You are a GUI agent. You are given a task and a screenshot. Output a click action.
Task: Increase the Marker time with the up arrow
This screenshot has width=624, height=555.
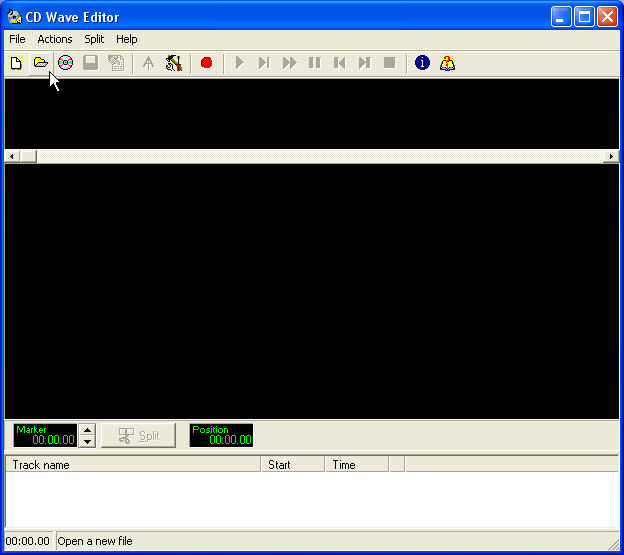[x=87, y=429]
